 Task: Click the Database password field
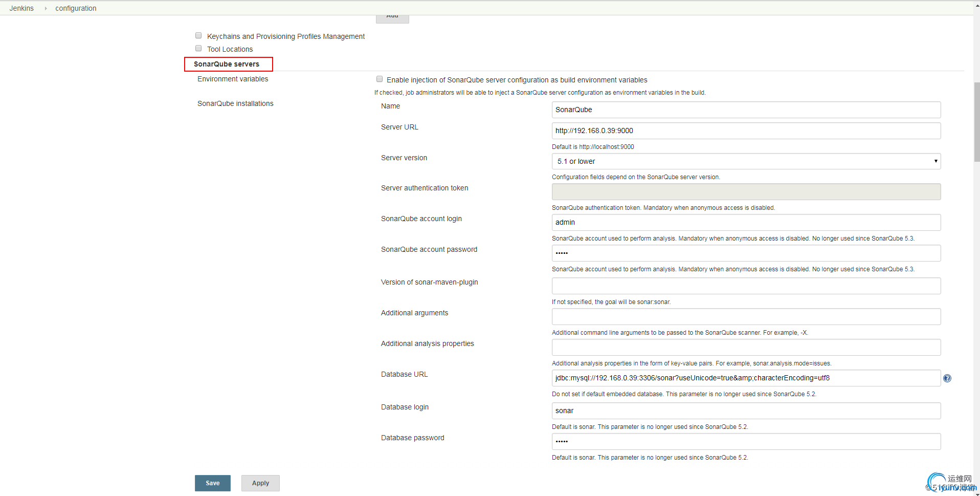click(x=746, y=441)
